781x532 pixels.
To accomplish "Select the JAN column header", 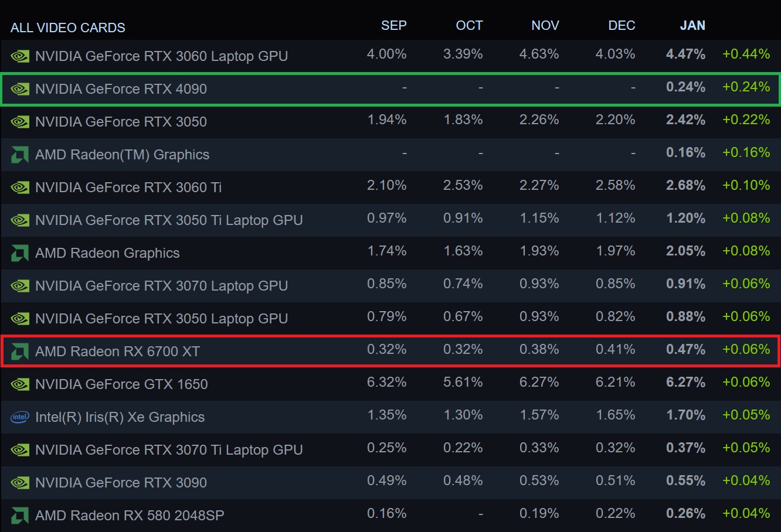I will (692, 26).
